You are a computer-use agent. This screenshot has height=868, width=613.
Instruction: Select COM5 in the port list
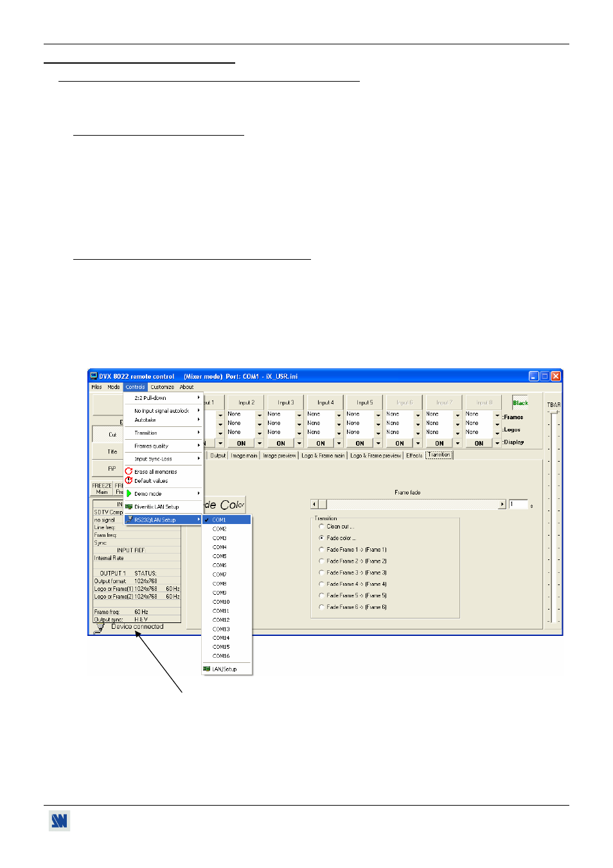227,556
